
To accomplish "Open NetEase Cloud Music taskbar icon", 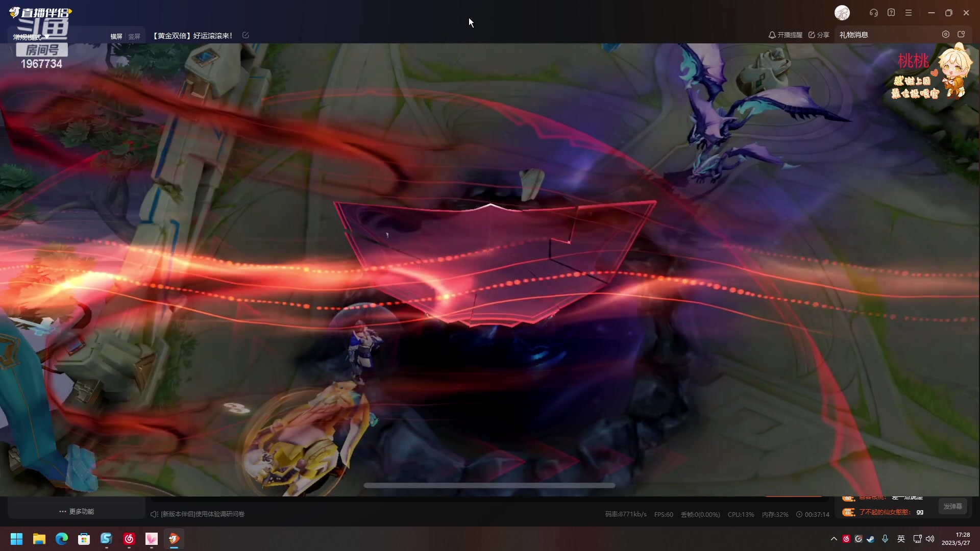I will coord(129,539).
